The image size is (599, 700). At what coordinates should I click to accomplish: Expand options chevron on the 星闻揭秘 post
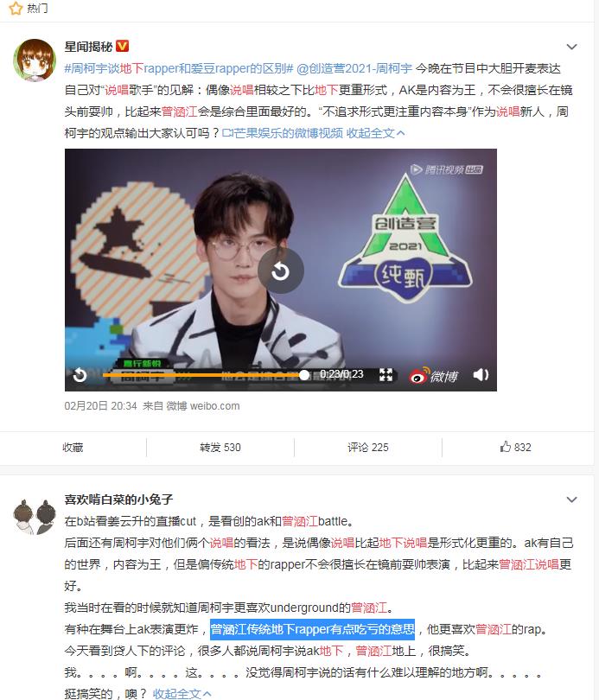click(x=572, y=47)
